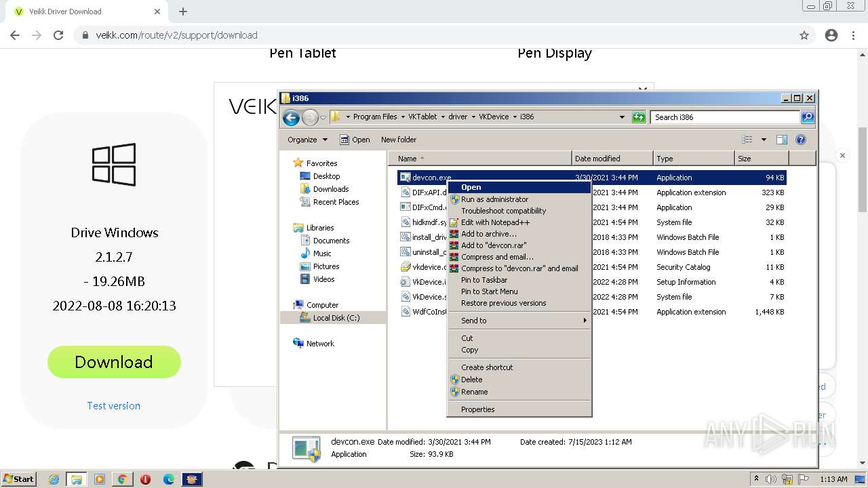Expand the Program Files breadcrumb arrow

403,117
